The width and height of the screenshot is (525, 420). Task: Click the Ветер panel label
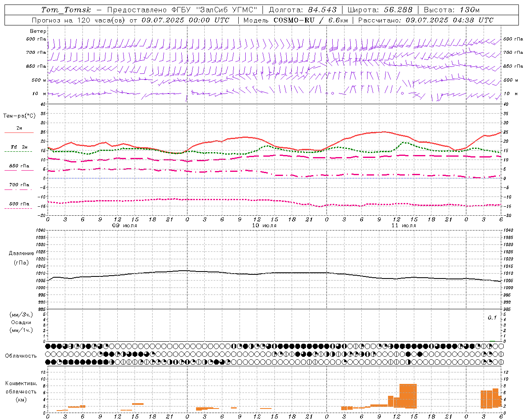click(x=38, y=31)
